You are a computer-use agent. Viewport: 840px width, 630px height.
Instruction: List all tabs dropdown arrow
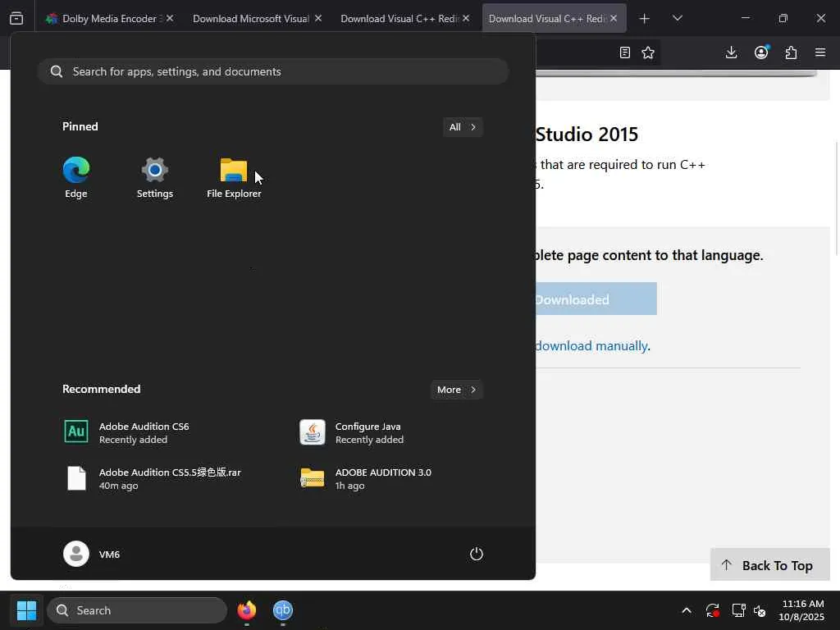coord(677,18)
